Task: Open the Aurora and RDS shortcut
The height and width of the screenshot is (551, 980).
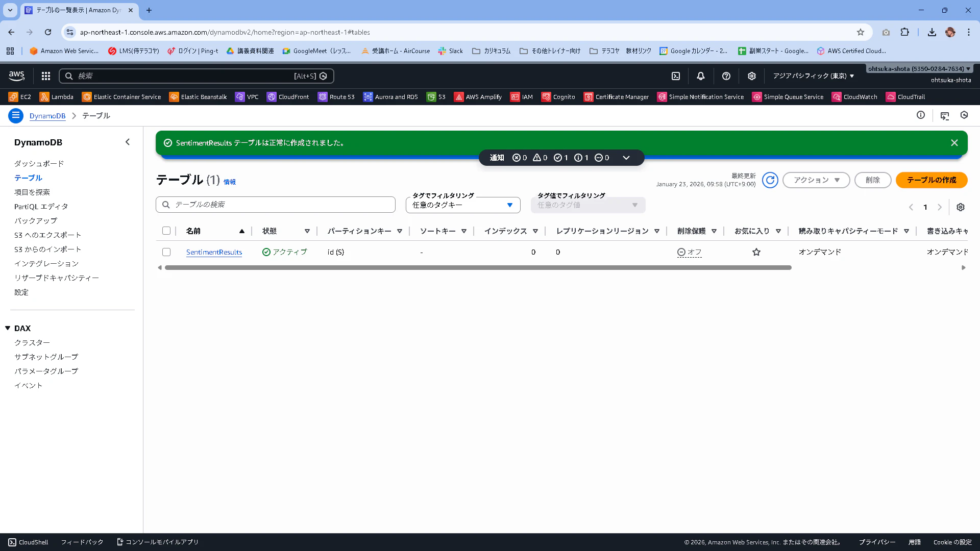Action: click(390, 97)
